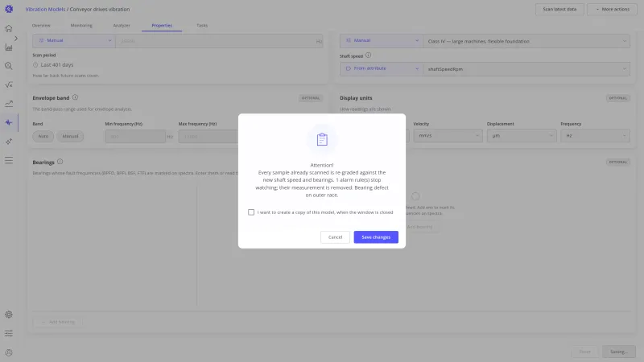Screen dimensions: 644x362
Task: Open the From attribute dropdown
Action: pos(381,68)
